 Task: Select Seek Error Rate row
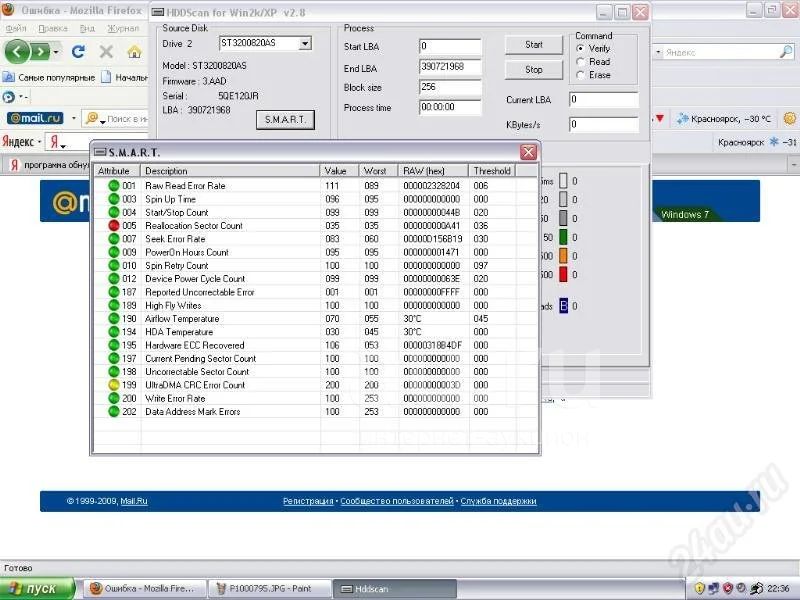point(315,239)
